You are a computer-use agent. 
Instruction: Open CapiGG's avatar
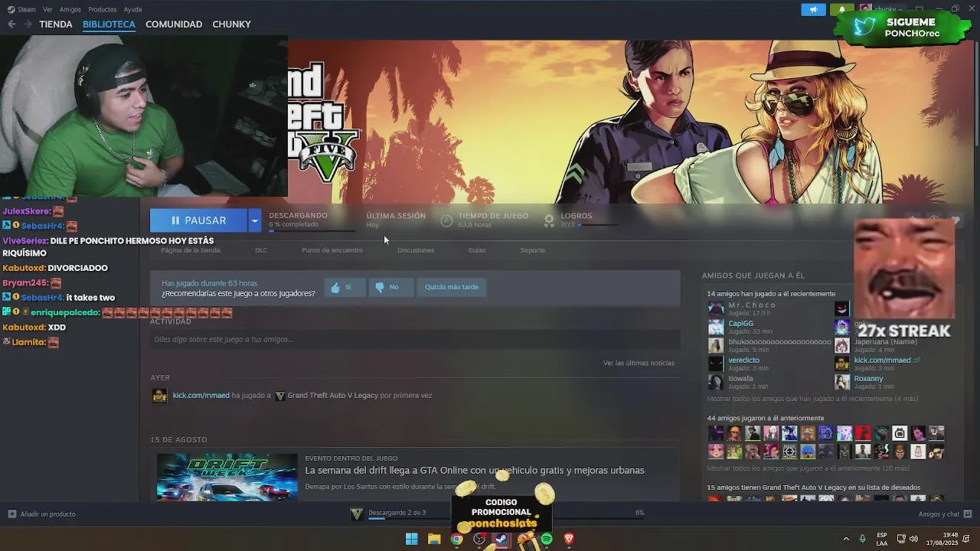[716, 327]
